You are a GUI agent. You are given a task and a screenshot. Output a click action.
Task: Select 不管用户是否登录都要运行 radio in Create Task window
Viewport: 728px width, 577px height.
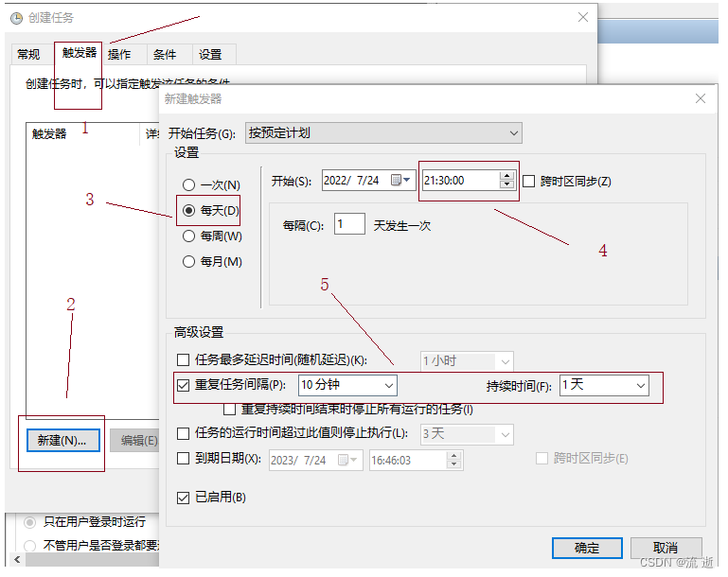(x=29, y=546)
